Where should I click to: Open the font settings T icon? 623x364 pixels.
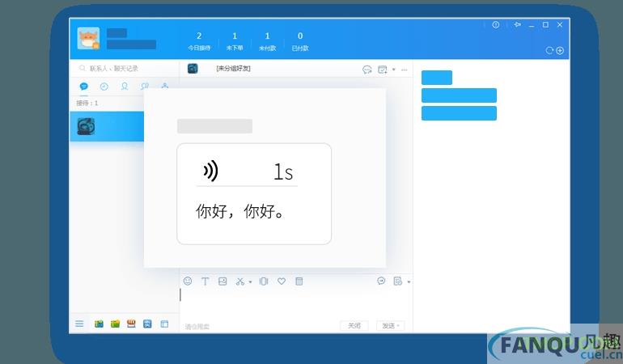tap(205, 281)
